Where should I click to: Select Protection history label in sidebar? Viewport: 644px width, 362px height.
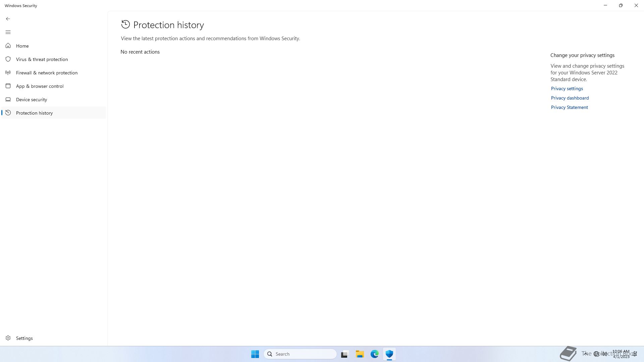pyautogui.click(x=34, y=113)
